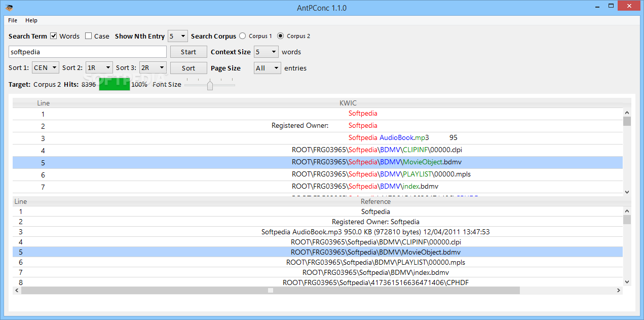Open the Show Nth Entry dropdown
Viewport: 644px width, 320px height.
click(x=178, y=36)
